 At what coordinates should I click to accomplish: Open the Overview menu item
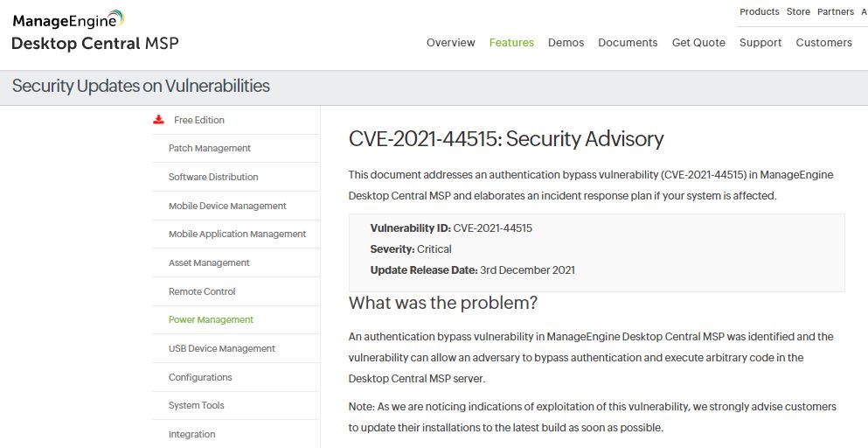point(450,43)
